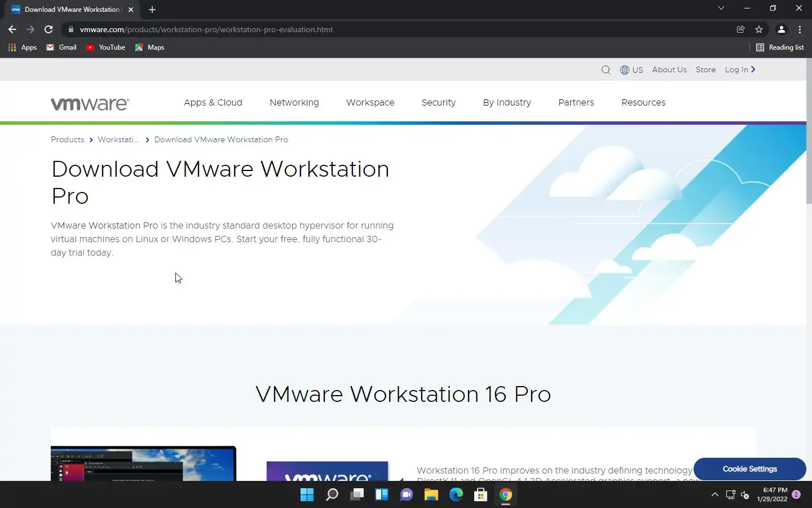Open the Workspace menu
The image size is (812, 508).
pyautogui.click(x=370, y=102)
